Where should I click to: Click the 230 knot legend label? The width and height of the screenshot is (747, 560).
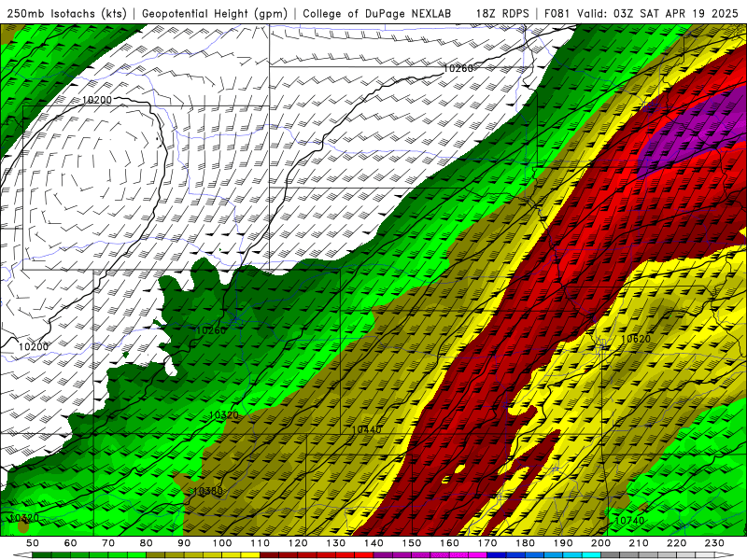pyautogui.click(x=714, y=543)
